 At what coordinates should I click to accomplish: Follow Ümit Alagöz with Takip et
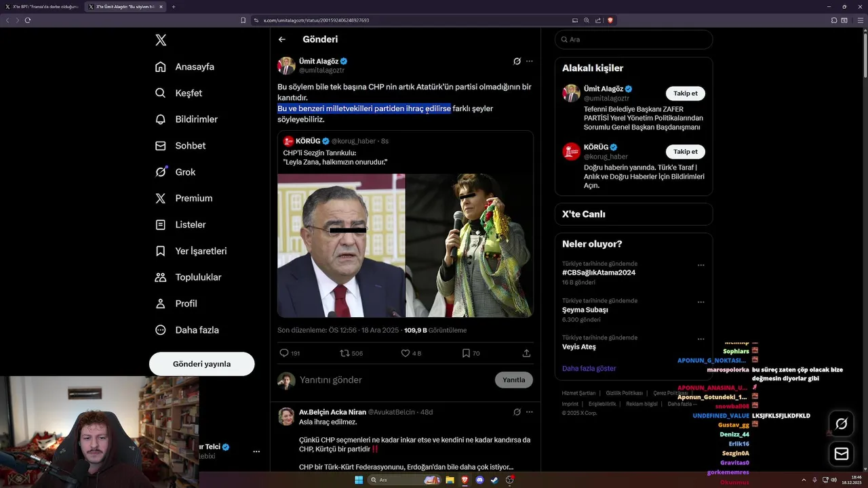(685, 94)
